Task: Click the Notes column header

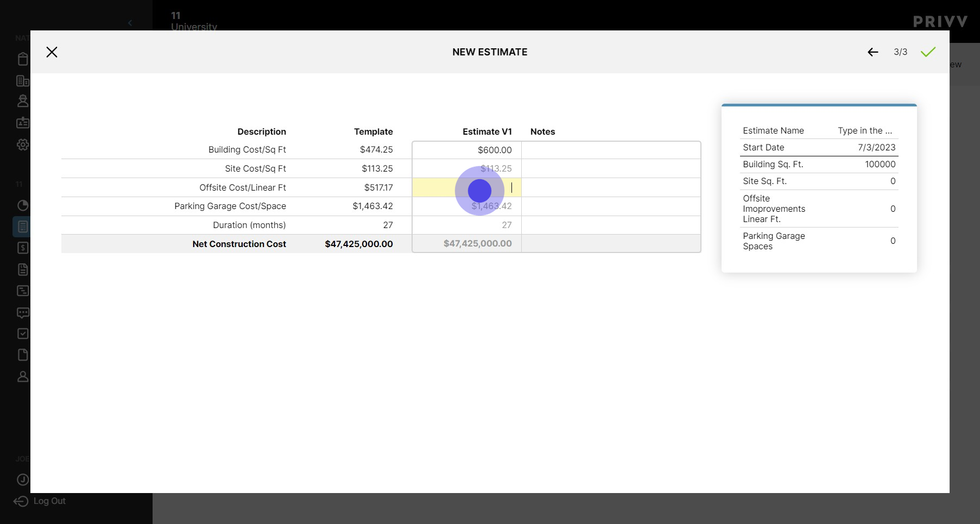Action: pyautogui.click(x=542, y=131)
